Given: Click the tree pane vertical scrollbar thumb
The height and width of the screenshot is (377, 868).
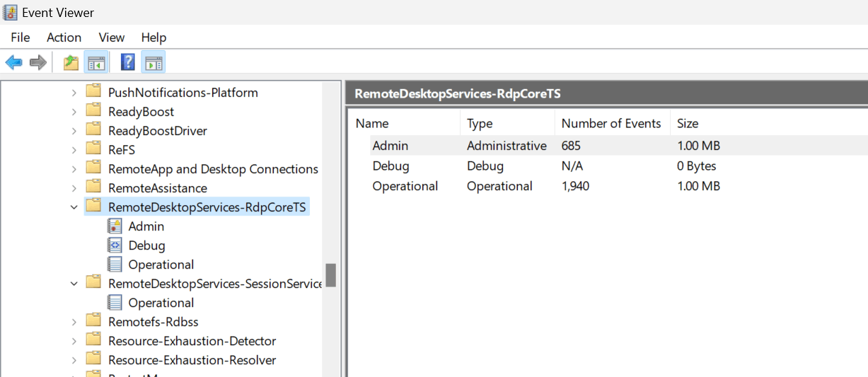Looking at the screenshot, I should 330,275.
